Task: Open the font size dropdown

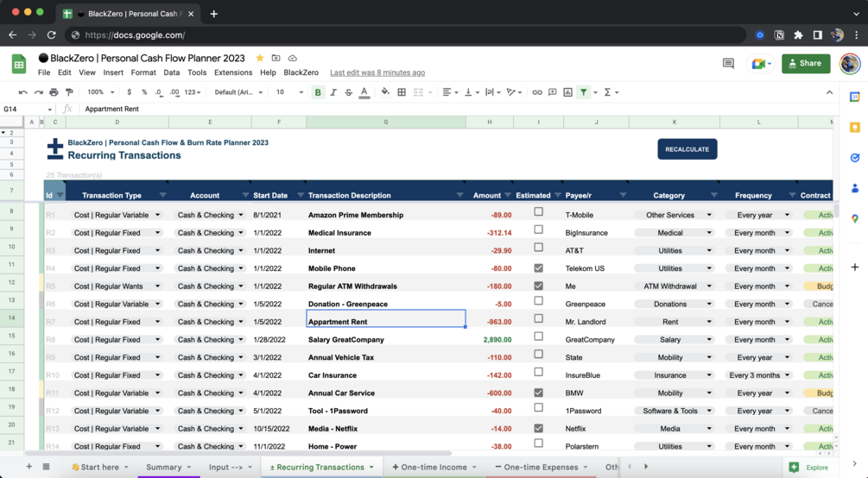Action: 289,92
